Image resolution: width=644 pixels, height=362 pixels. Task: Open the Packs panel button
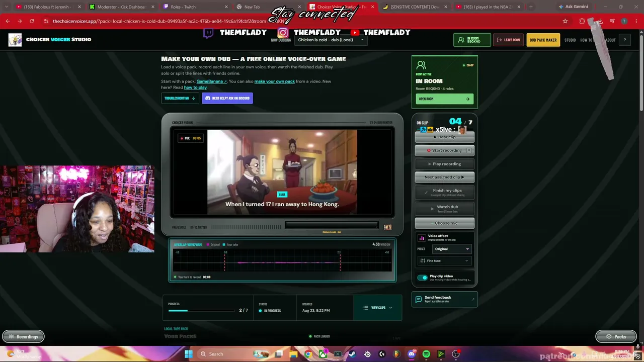(616, 337)
